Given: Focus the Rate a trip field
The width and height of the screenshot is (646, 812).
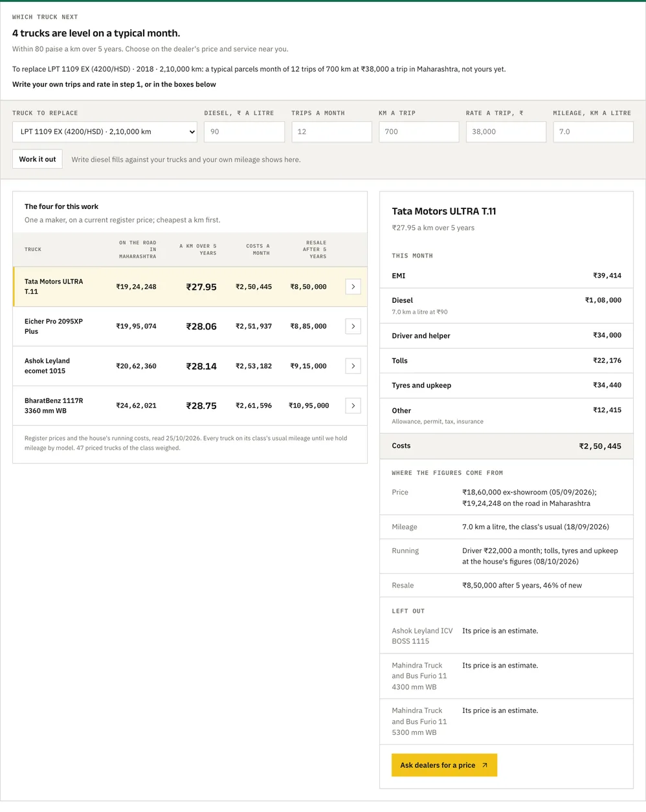Looking at the screenshot, I should (506, 132).
